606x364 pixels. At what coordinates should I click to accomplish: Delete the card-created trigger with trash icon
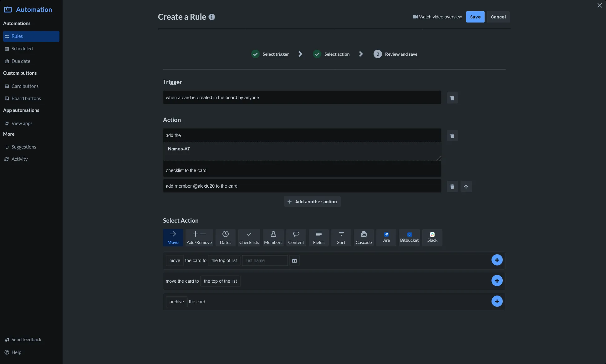point(452,98)
